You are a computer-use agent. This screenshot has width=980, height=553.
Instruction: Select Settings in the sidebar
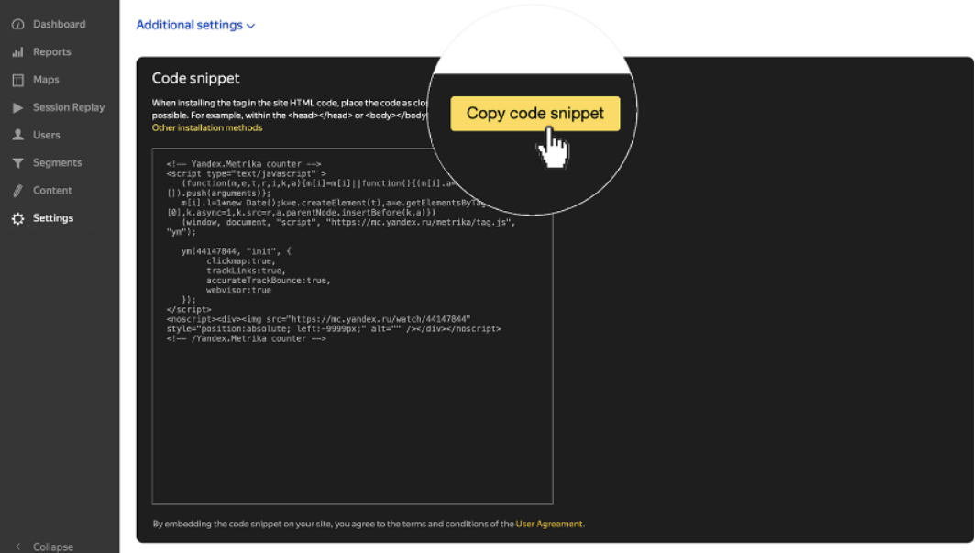(x=53, y=218)
